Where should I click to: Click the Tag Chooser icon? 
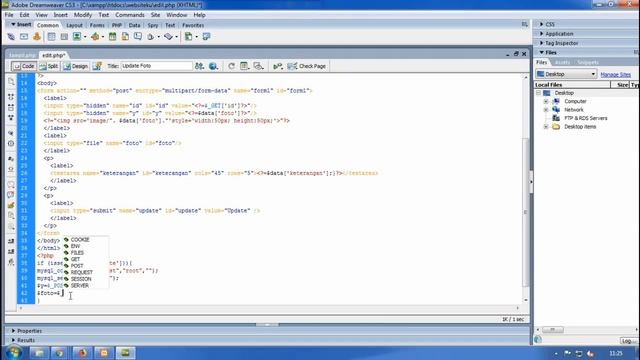(x=206, y=37)
